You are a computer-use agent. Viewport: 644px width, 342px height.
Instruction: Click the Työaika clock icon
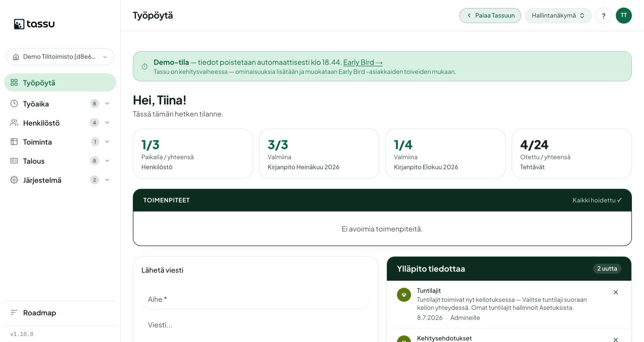14,104
